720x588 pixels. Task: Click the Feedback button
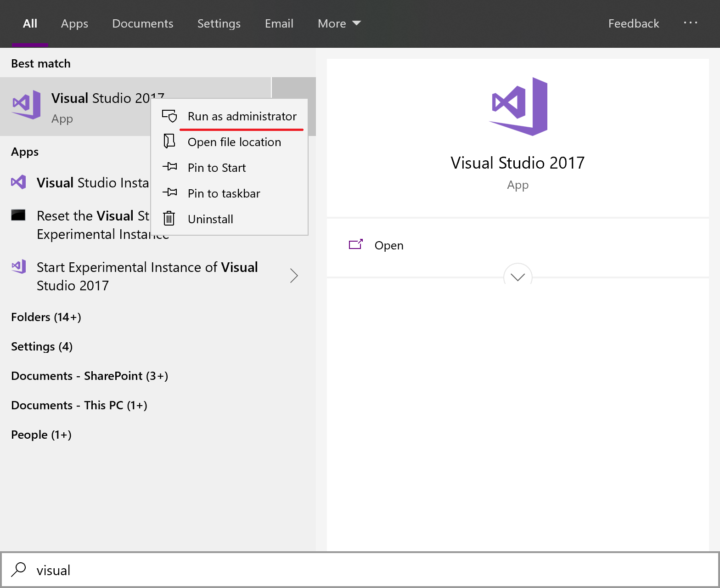(634, 23)
